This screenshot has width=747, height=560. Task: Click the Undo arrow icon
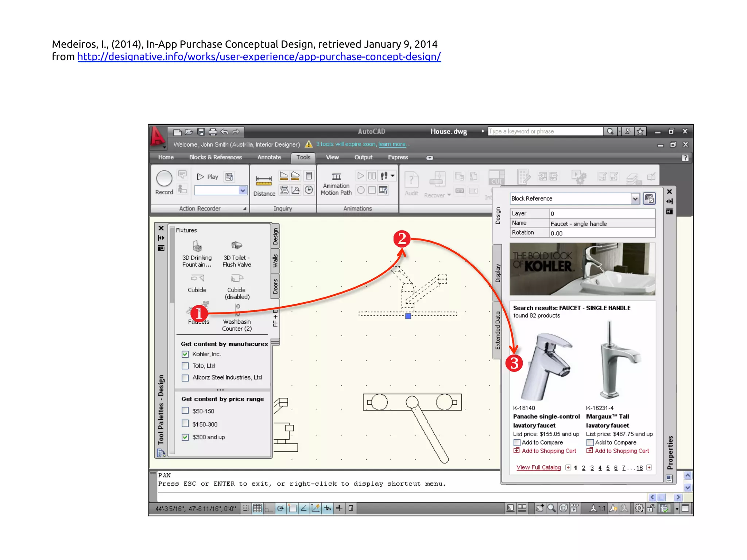(225, 132)
